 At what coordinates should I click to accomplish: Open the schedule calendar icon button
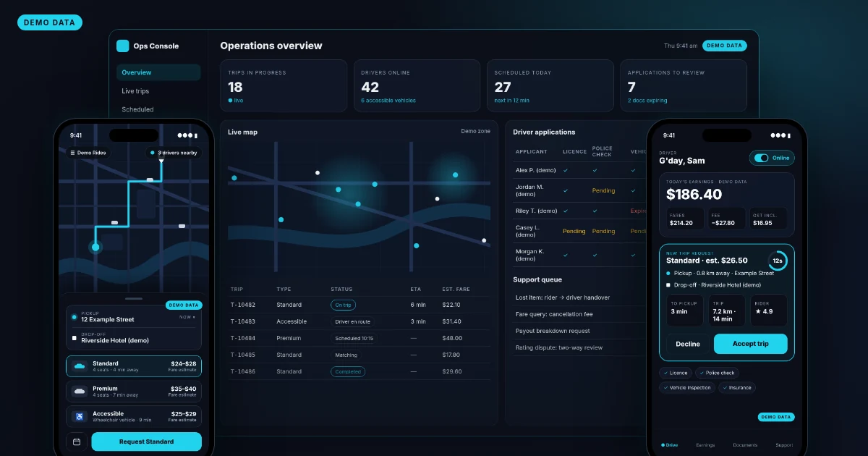click(x=77, y=442)
